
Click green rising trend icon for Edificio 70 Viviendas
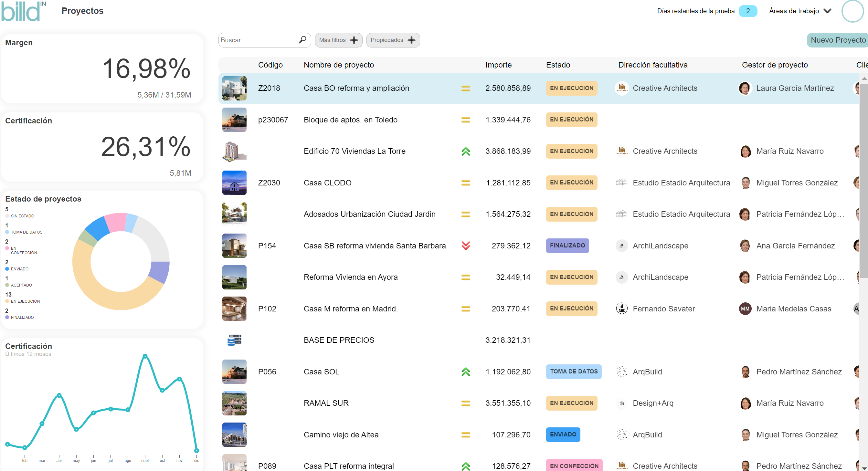coord(466,151)
